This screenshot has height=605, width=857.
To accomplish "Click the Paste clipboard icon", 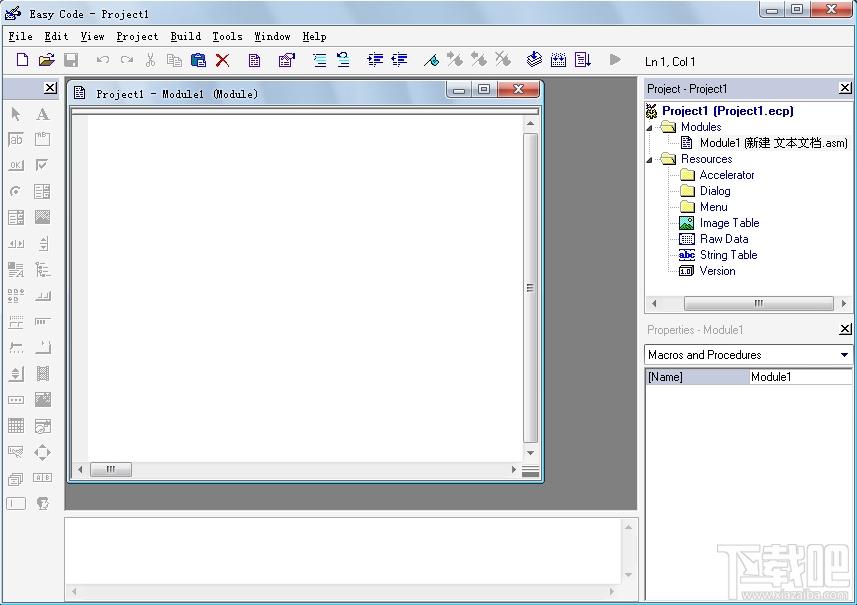I will (x=198, y=60).
